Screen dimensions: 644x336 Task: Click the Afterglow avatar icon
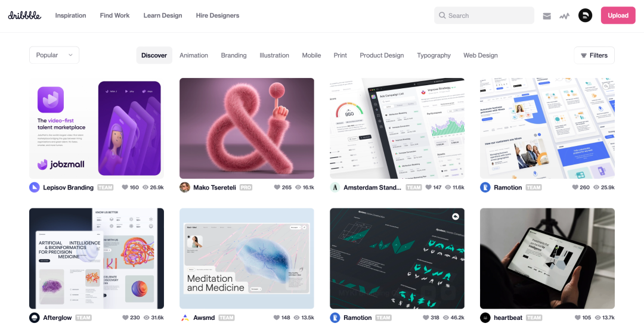[x=35, y=318]
